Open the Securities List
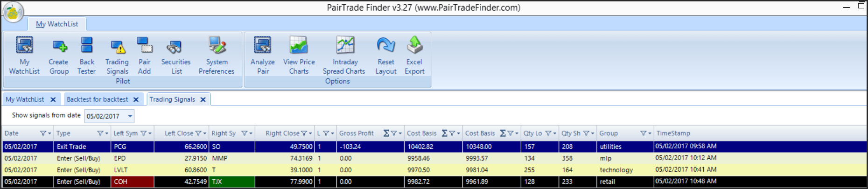This screenshot has width=868, height=189. [x=176, y=55]
